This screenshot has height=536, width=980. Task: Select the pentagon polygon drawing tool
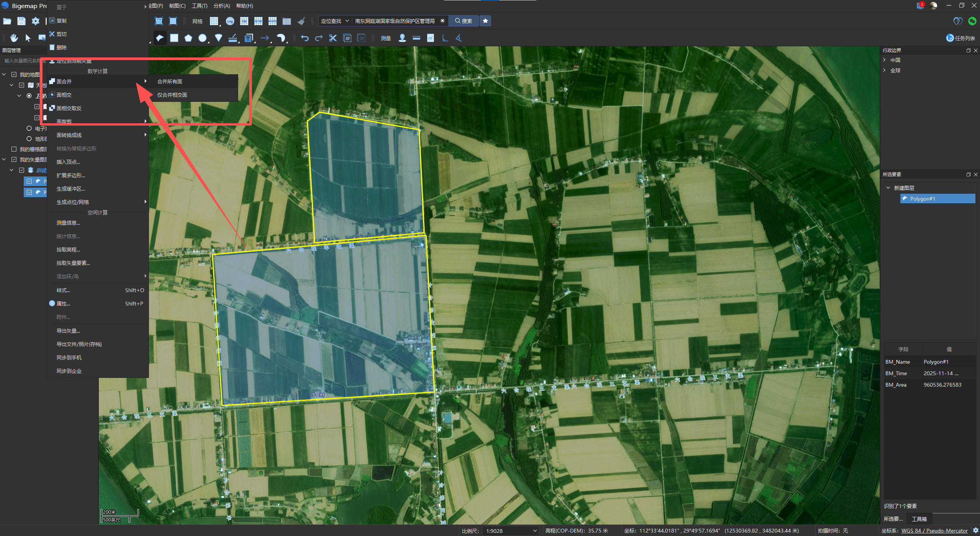pyautogui.click(x=188, y=38)
